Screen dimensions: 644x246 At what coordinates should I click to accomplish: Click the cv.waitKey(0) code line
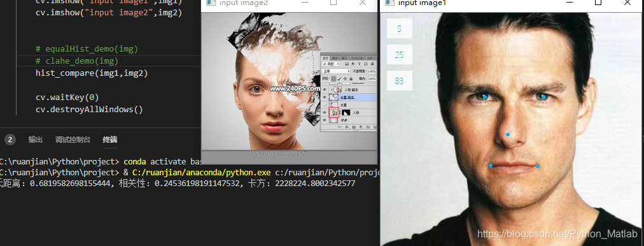coord(67,98)
